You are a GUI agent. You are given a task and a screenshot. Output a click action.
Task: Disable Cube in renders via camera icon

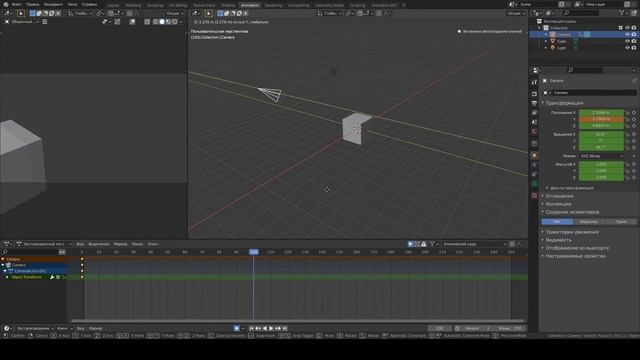click(x=634, y=41)
